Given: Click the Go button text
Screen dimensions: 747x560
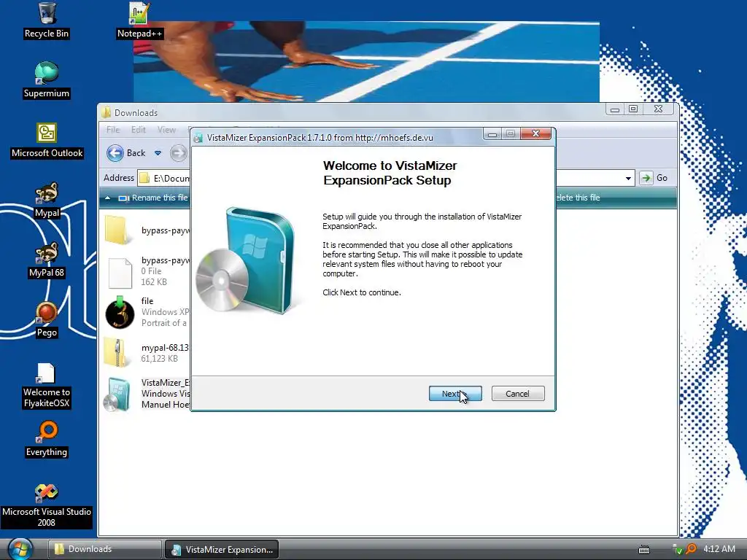Looking at the screenshot, I should 662,178.
